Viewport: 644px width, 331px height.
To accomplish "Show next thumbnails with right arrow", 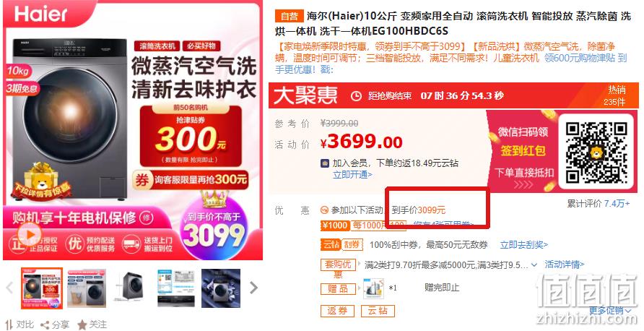I will point(253,288).
